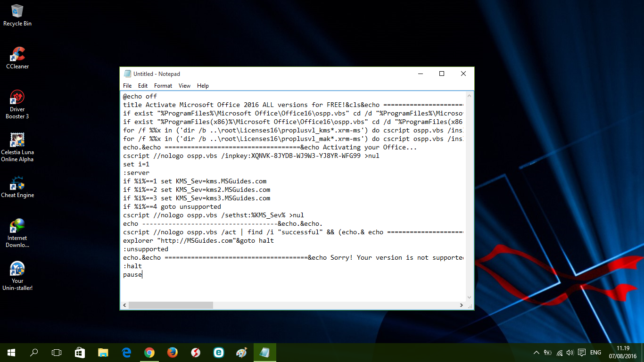Click the line containing /inpkey product key
The height and width of the screenshot is (362, 644).
(x=251, y=156)
